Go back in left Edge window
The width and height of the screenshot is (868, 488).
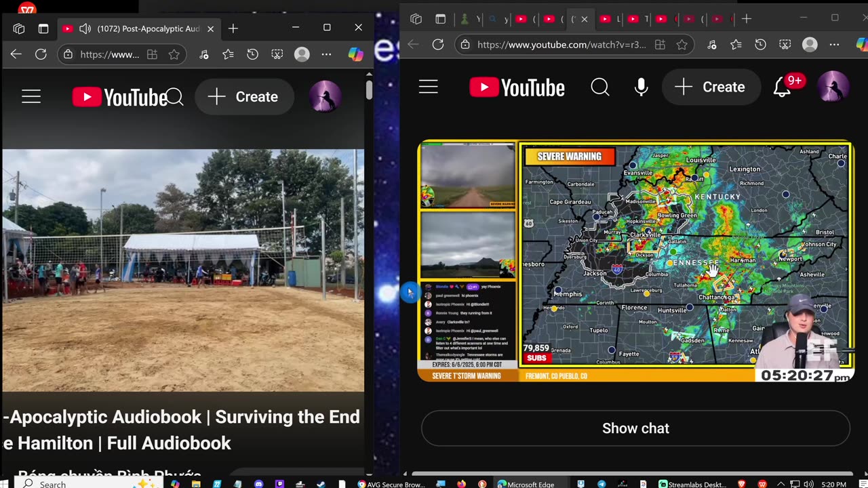point(16,54)
